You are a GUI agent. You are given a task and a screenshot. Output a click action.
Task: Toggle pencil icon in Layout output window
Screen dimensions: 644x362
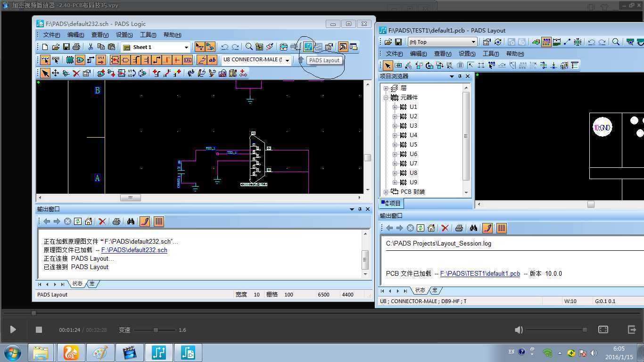pyautogui.click(x=487, y=228)
